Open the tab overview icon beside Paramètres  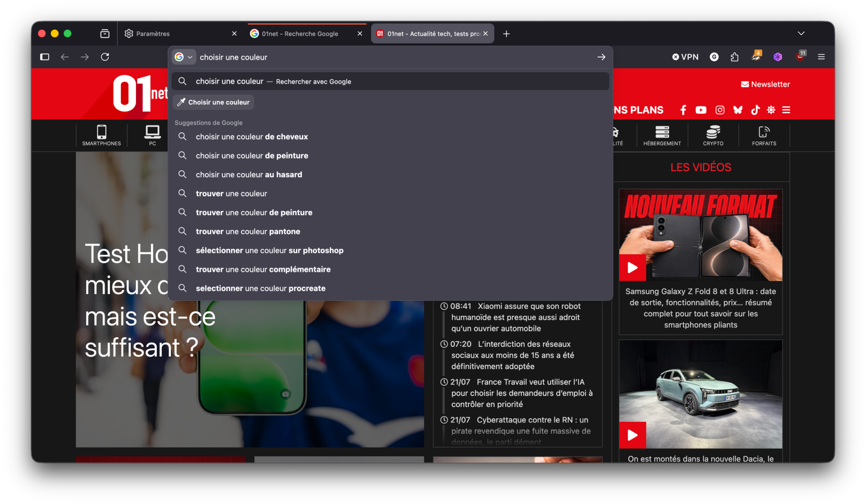(105, 33)
